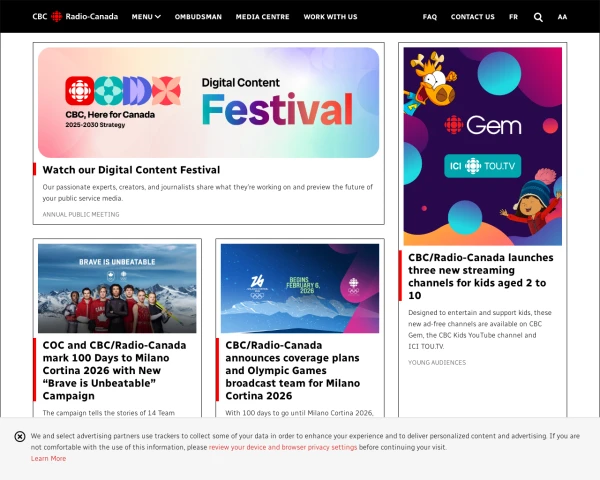Click the CBC Radio-Canada gem logo
The height and width of the screenshot is (480, 600).
[x=75, y=16]
